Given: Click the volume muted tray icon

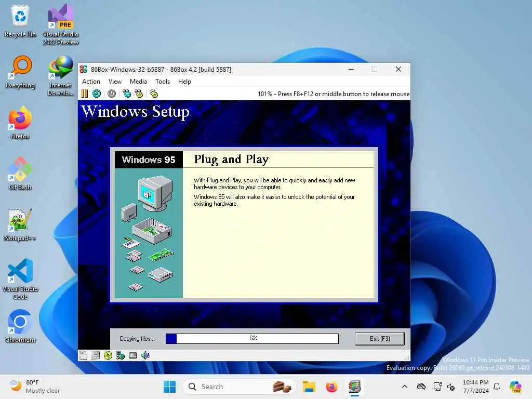Looking at the screenshot, I should coord(451,387).
